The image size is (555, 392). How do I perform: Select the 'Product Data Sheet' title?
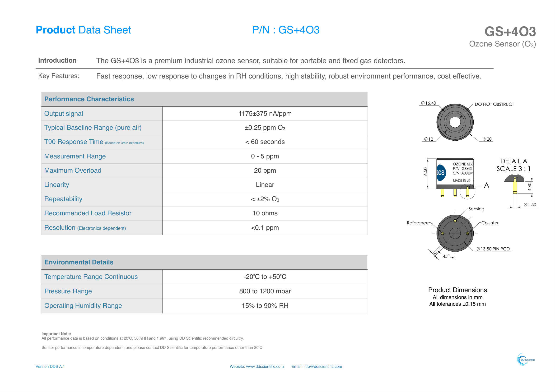pos(83,30)
